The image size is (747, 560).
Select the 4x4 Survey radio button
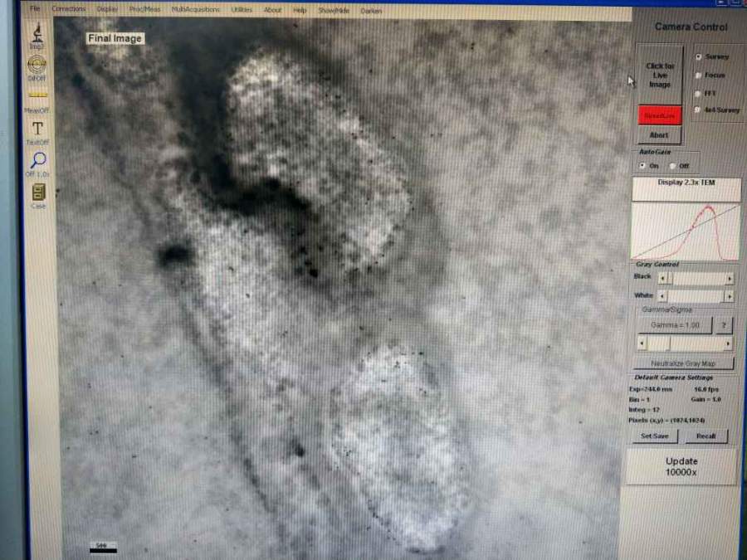click(698, 110)
